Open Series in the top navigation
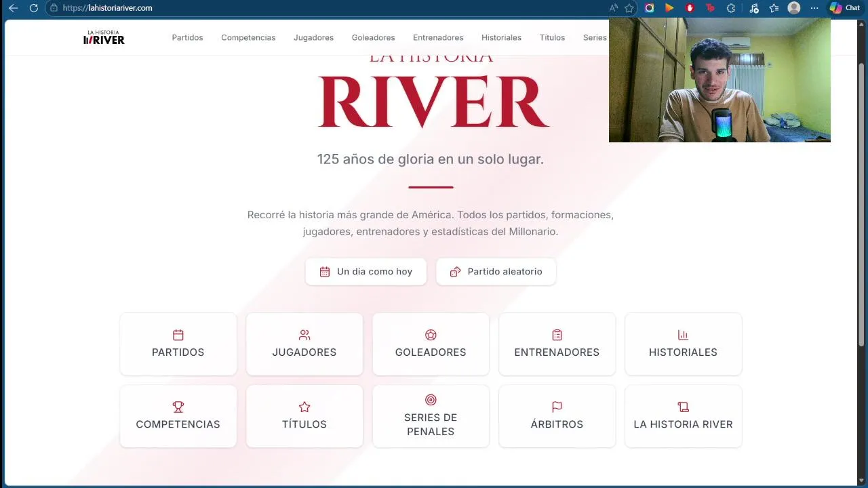 pyautogui.click(x=595, y=38)
